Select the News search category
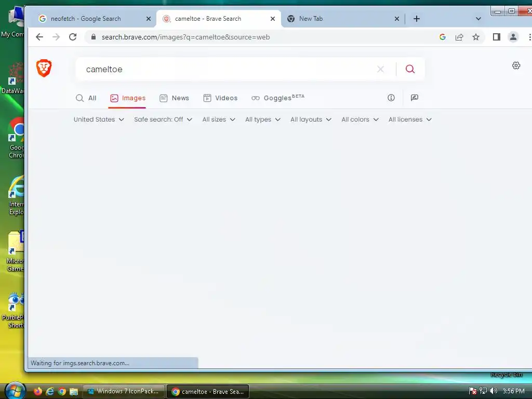Image resolution: width=532 pixels, height=399 pixels. pyautogui.click(x=174, y=98)
